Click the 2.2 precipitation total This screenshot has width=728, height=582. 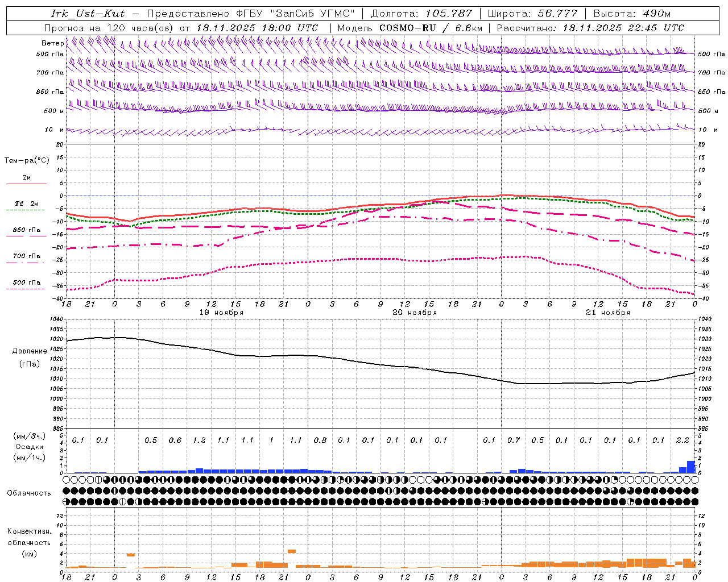click(x=682, y=440)
